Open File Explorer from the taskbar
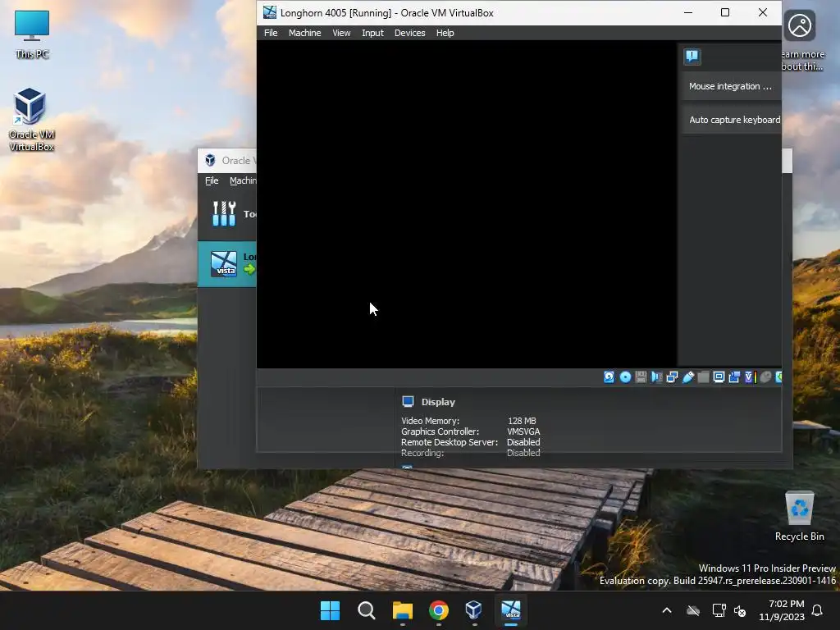The height and width of the screenshot is (630, 840). [x=402, y=610]
